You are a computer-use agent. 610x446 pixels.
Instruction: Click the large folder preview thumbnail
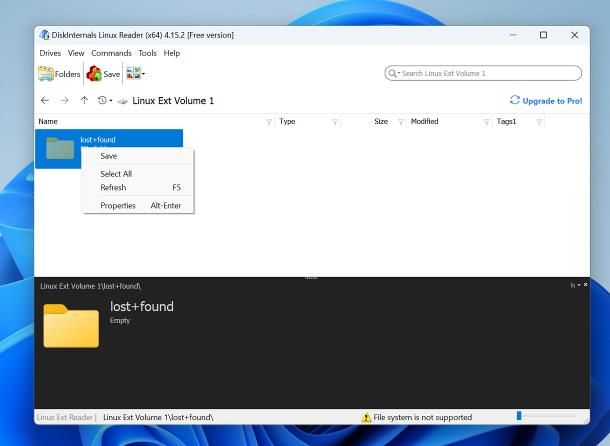pyautogui.click(x=71, y=326)
